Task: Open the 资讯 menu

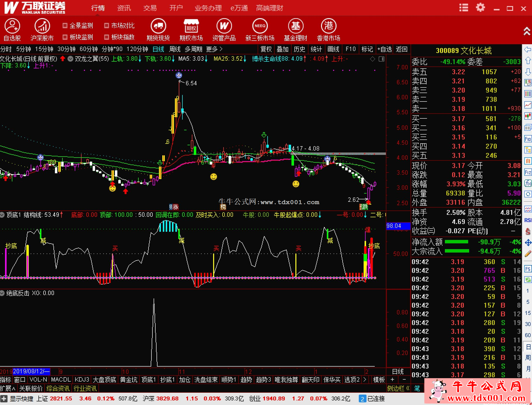Action: tap(124, 8)
